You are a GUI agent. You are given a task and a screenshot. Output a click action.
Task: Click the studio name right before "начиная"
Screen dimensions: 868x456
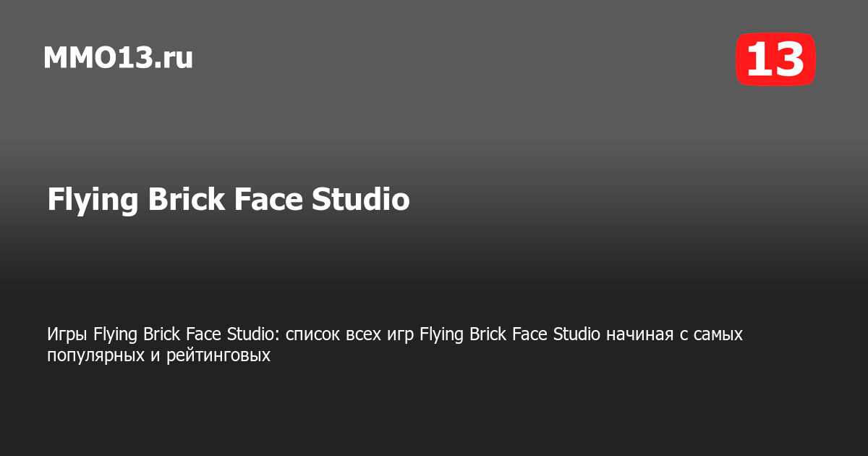point(510,334)
